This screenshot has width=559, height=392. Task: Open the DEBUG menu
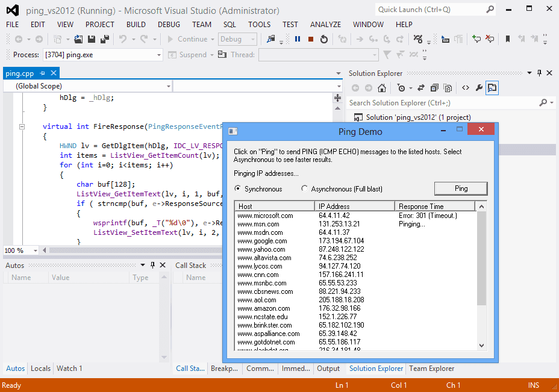click(169, 24)
